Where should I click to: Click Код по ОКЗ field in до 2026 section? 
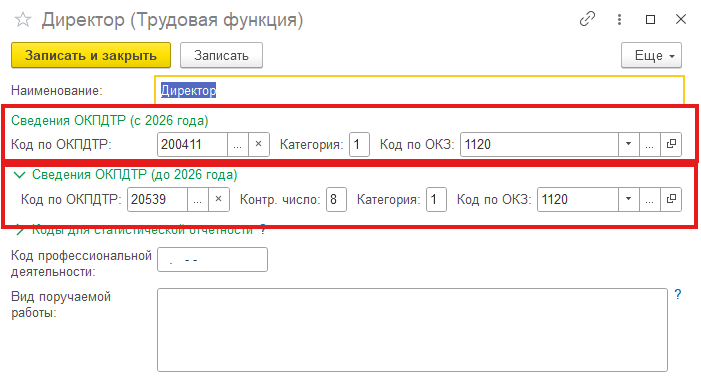(x=578, y=199)
